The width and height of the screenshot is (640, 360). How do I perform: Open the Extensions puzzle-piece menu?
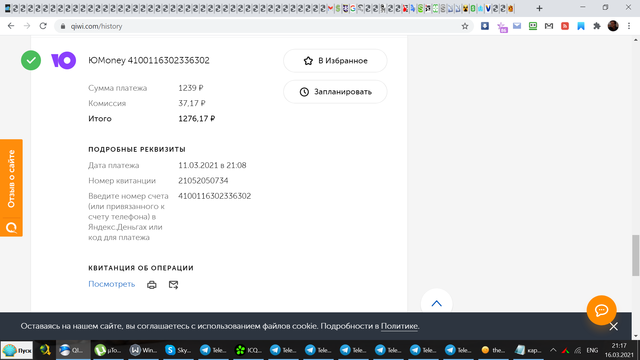597,26
